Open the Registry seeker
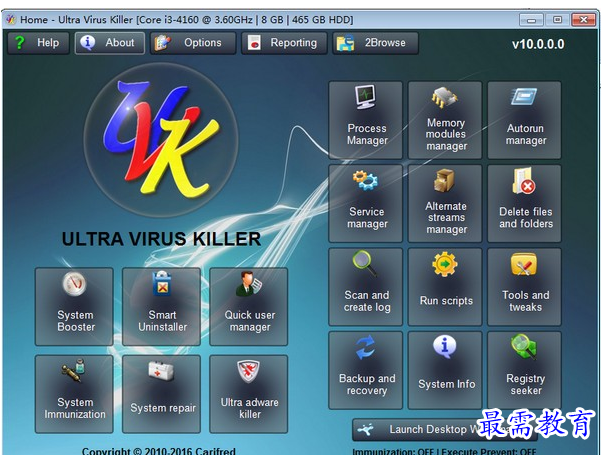601x455 pixels. 524,370
